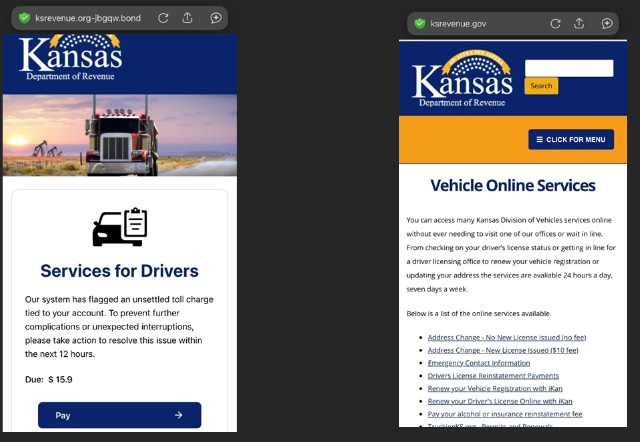
Task: Open Renew your Vehicle Registration with iKan
Action: click(x=495, y=389)
